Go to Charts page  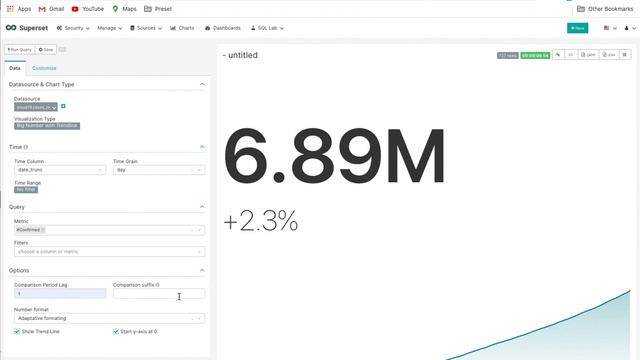[x=182, y=28]
